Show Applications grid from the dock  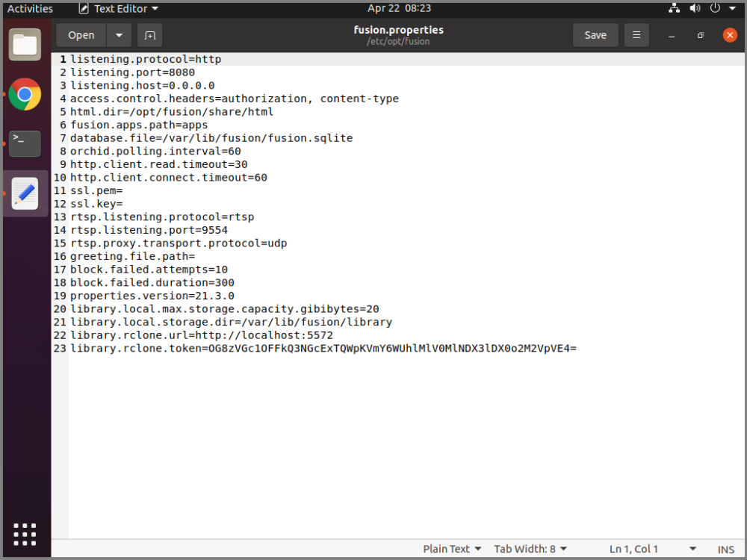25,534
